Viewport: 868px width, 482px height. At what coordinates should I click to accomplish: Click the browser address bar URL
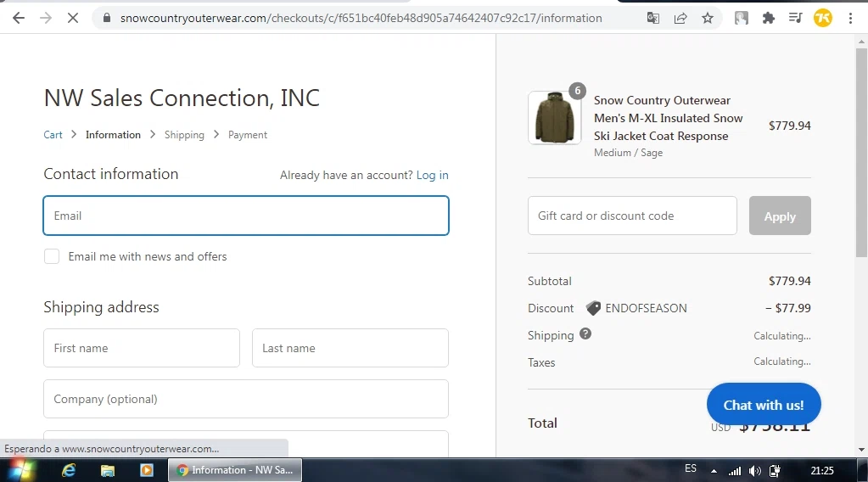click(361, 19)
